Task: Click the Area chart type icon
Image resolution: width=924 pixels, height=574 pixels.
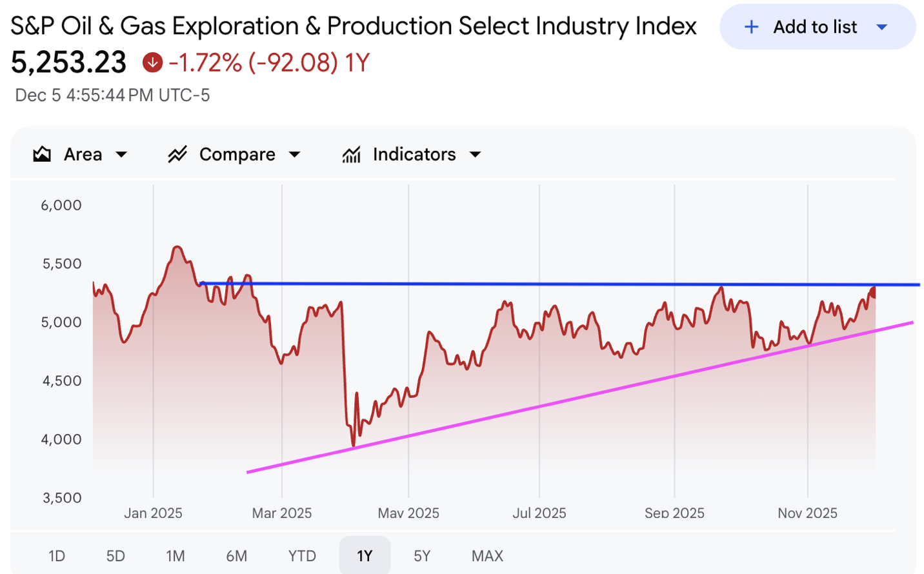Action: pos(42,154)
